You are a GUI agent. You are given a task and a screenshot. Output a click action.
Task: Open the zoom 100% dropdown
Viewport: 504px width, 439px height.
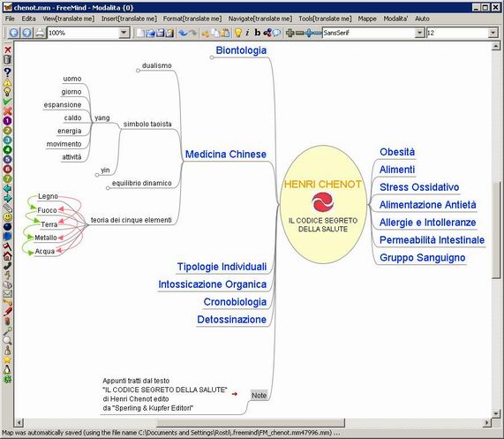point(124,33)
